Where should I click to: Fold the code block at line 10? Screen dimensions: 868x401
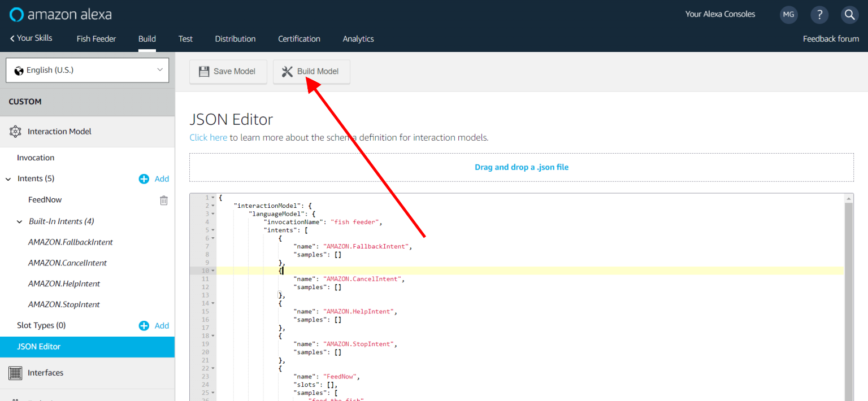tap(213, 271)
